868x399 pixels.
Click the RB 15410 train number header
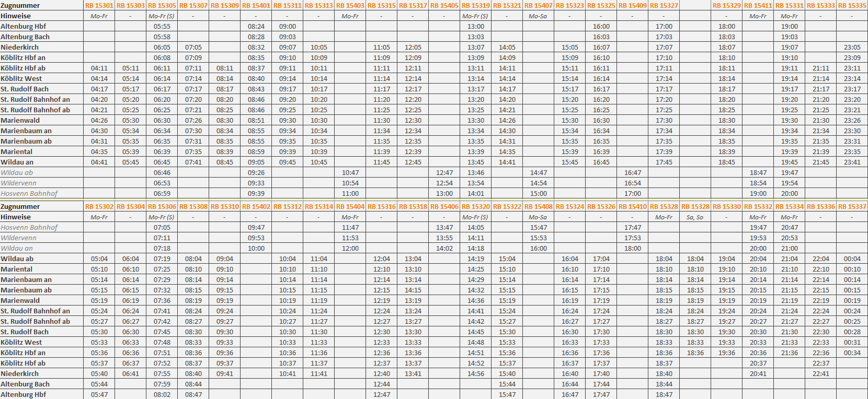(633, 206)
